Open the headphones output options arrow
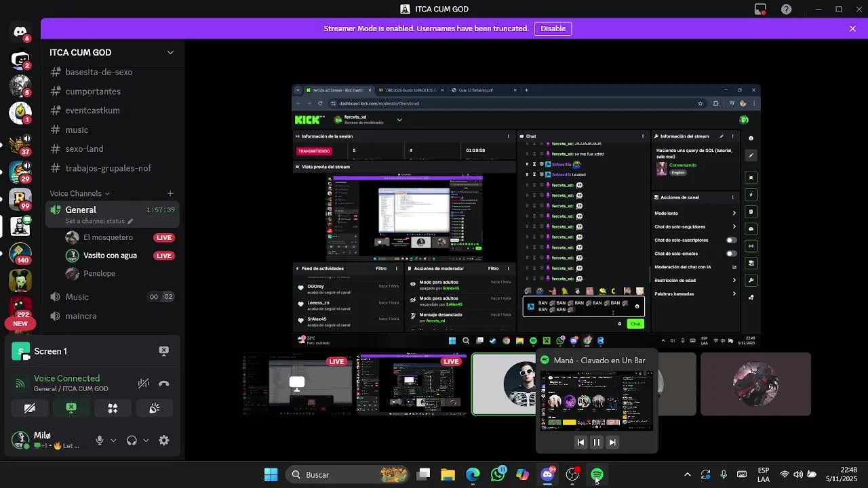The image size is (868, 488). pyautogui.click(x=145, y=441)
